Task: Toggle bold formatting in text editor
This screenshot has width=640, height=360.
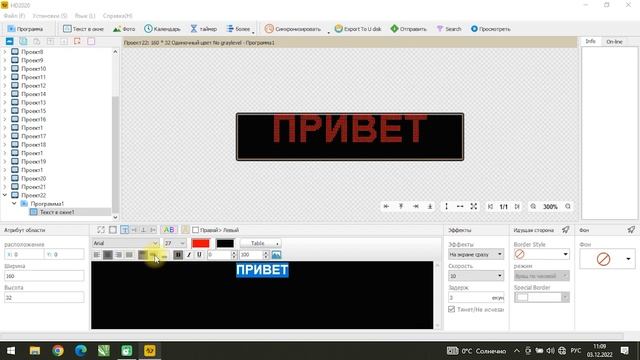Action: 178,255
